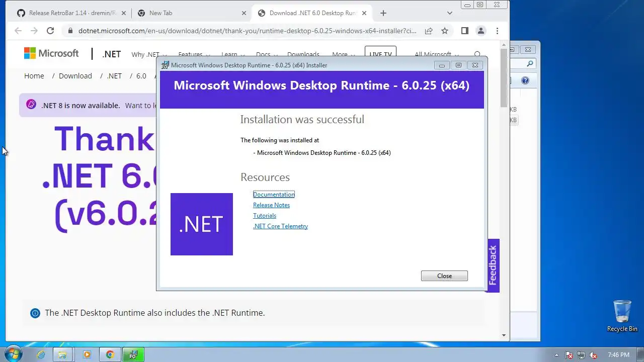644x362 pixels.
Task: Search the Microsoft site with magnifier
Action: click(477, 54)
